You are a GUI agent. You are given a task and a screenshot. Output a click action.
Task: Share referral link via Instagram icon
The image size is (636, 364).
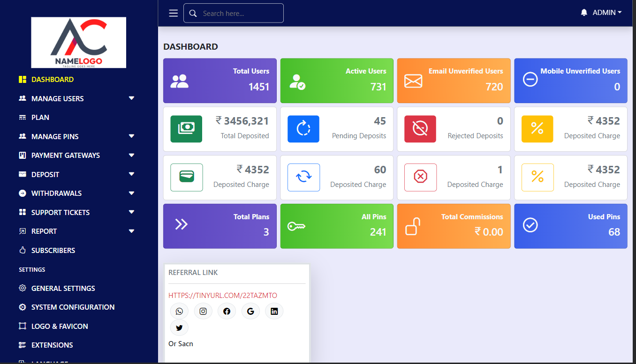[203, 311]
